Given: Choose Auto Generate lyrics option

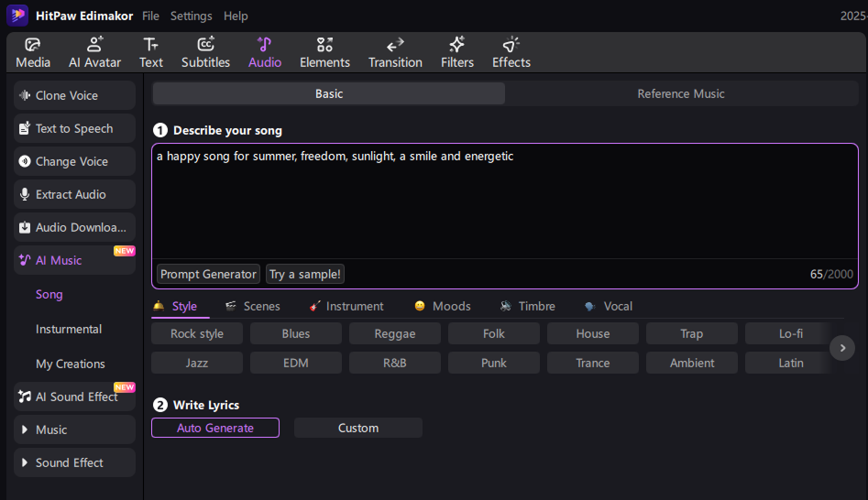Looking at the screenshot, I should [x=215, y=428].
